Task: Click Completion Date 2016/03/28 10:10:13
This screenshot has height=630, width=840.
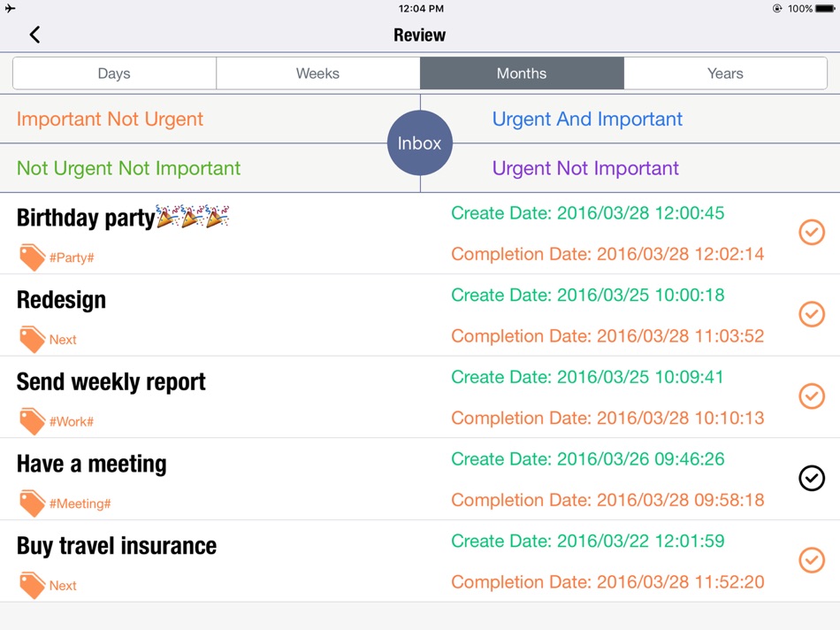Action: coord(607,419)
